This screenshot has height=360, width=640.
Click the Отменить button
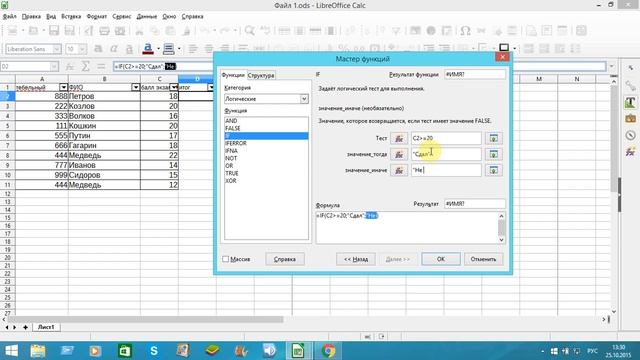pos(483,259)
